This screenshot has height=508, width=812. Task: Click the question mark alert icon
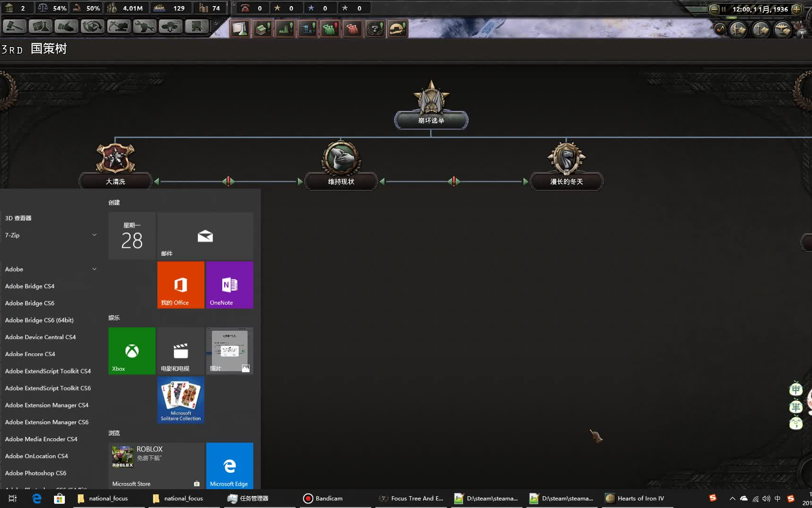point(375,29)
